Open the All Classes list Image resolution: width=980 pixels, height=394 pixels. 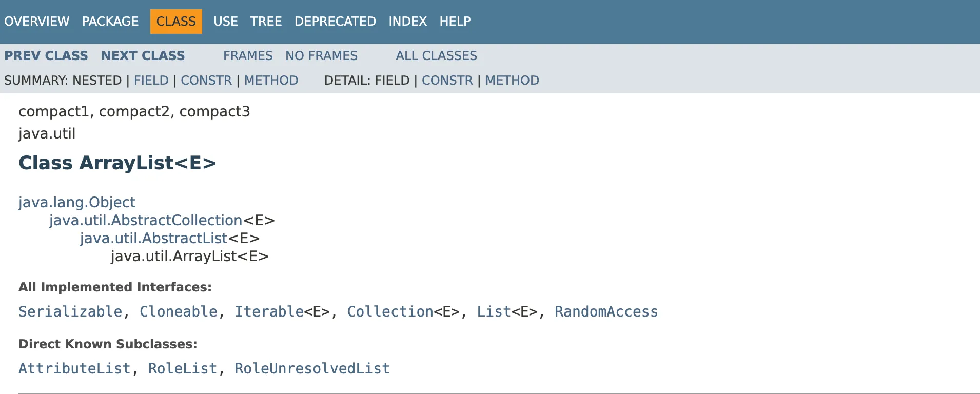coord(436,56)
